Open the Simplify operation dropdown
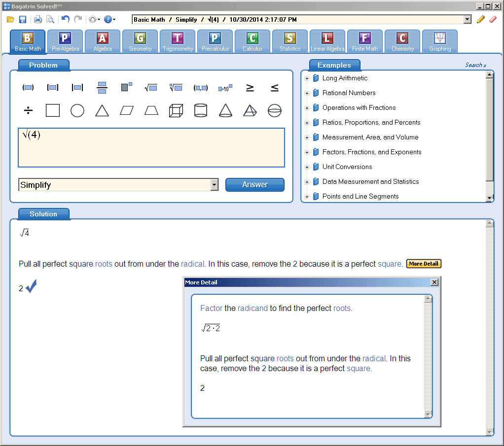 [215, 185]
